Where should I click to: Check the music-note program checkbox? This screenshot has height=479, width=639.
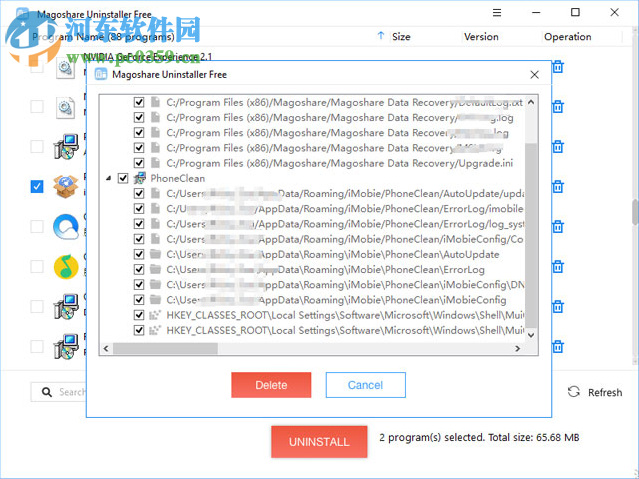point(37,266)
